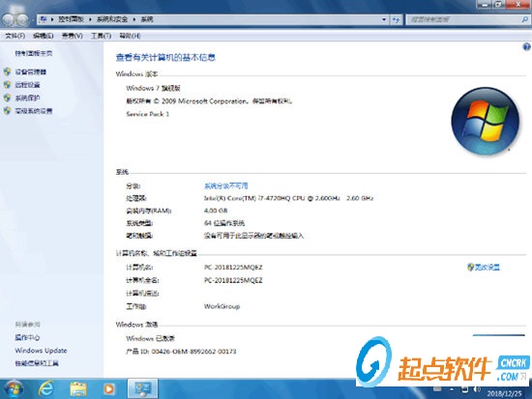Viewport: 532px width, 399px height.
Task: Open Windows Media Player on the taskbar
Action: [109, 388]
